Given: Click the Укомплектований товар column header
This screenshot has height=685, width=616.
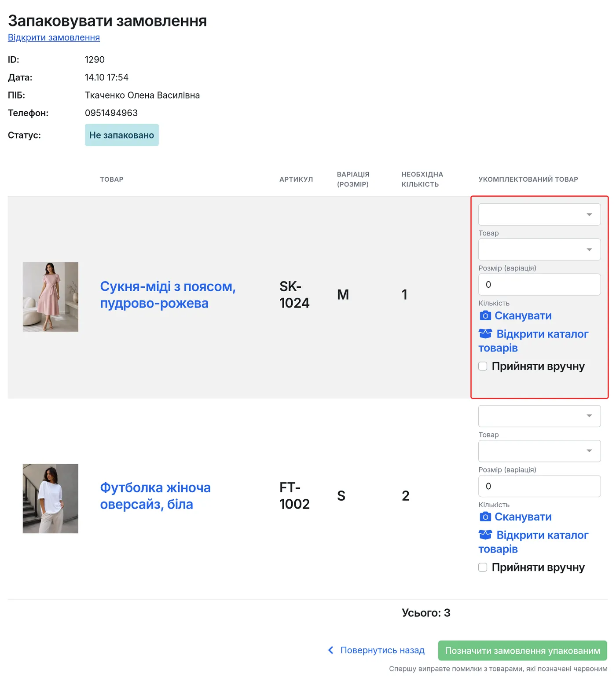Looking at the screenshot, I should (x=528, y=179).
